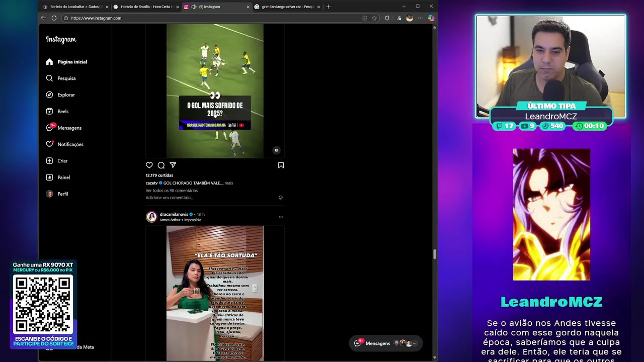
Task: Unmute the football video sound
Action: click(276, 150)
